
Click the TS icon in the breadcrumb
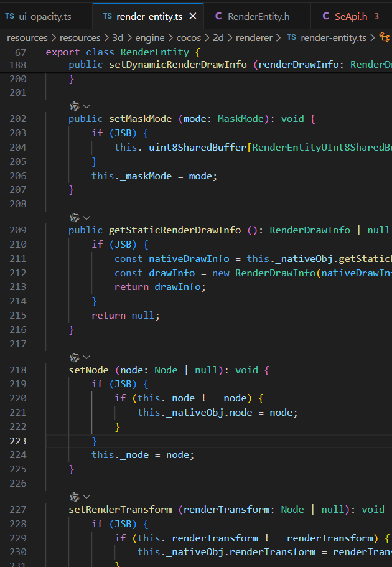pyautogui.click(x=291, y=37)
